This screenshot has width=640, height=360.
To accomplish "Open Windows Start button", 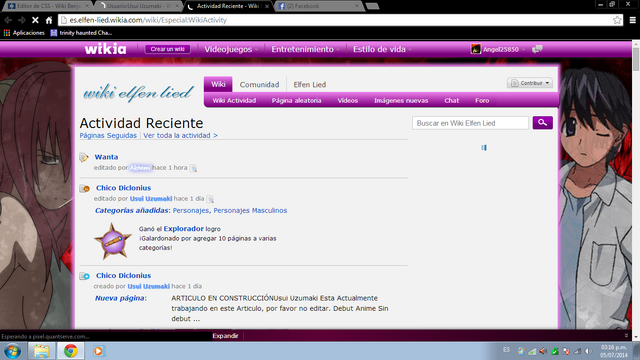I will (x=13, y=351).
